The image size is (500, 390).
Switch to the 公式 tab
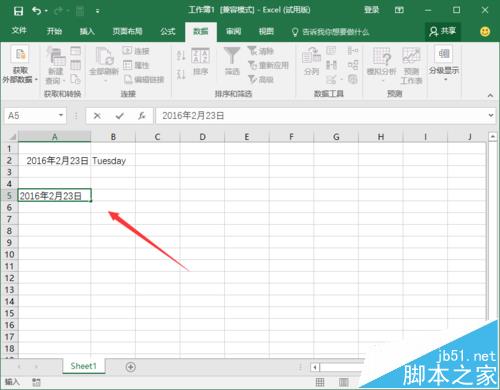(x=168, y=31)
